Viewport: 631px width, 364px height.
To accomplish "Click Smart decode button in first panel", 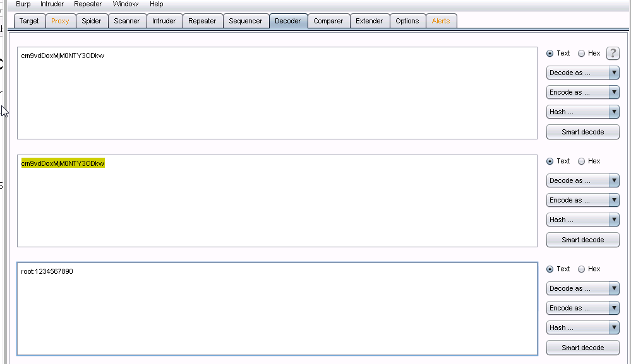I will coord(582,132).
